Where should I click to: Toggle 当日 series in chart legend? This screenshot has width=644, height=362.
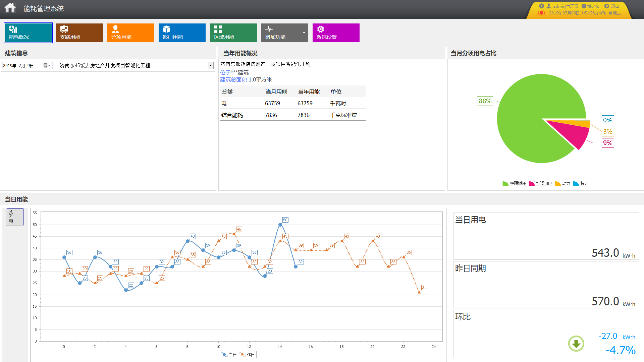click(x=229, y=355)
